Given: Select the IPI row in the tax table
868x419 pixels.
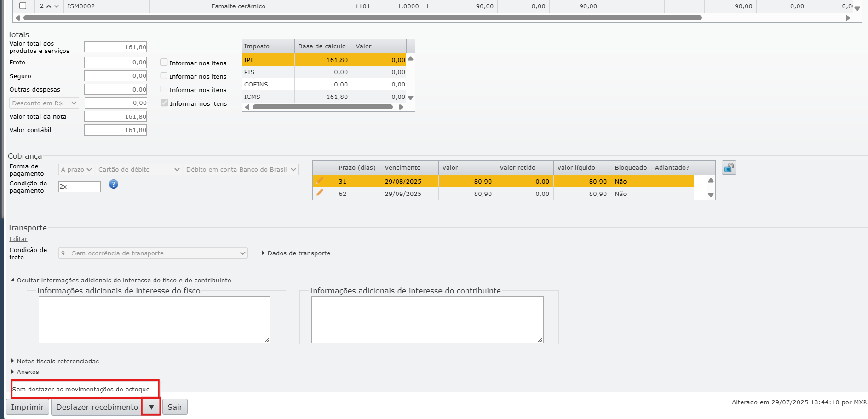Looking at the screenshot, I should coord(324,60).
